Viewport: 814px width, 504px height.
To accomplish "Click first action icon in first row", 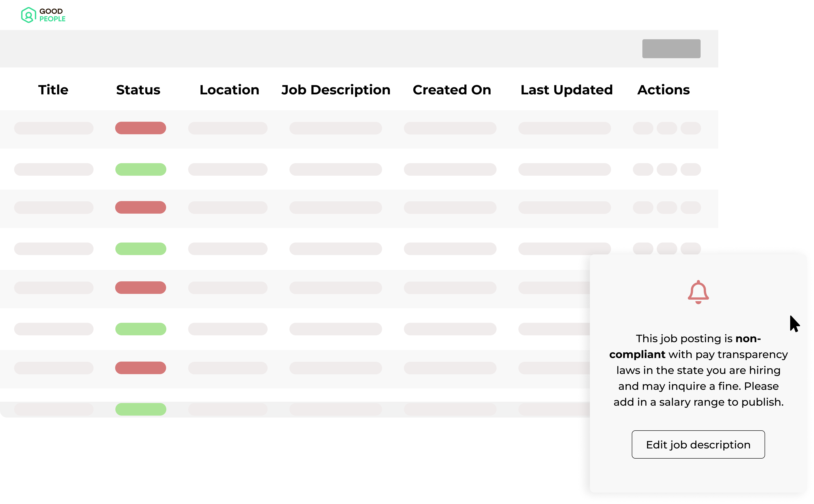I will point(643,128).
